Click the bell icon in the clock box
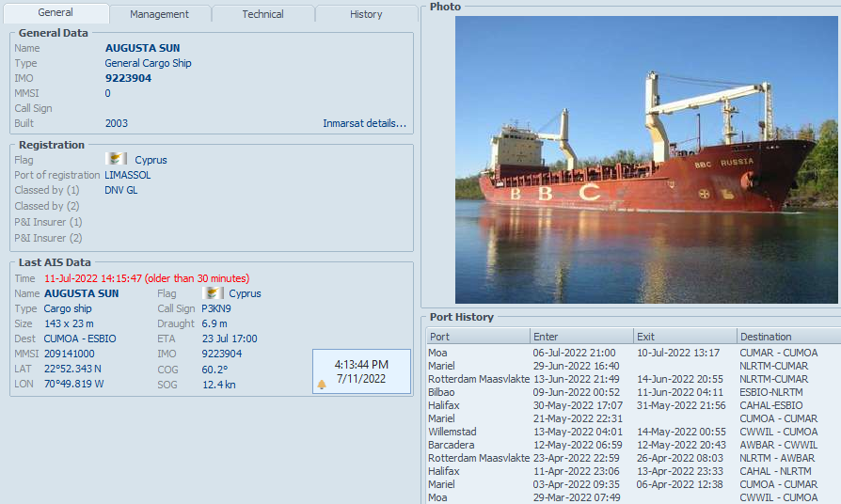Screen dimensions: 841x504 point(322,385)
